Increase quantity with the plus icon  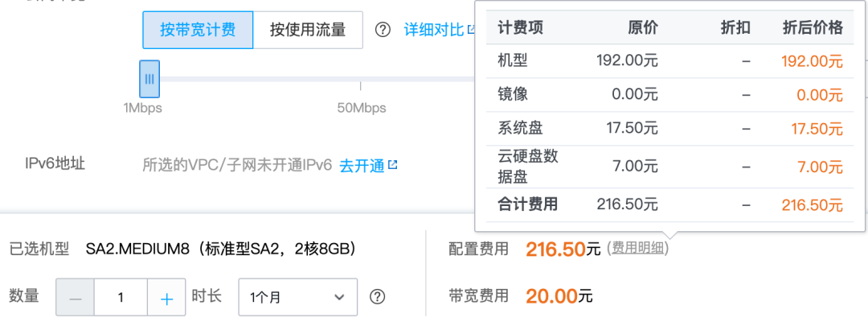pos(166,297)
